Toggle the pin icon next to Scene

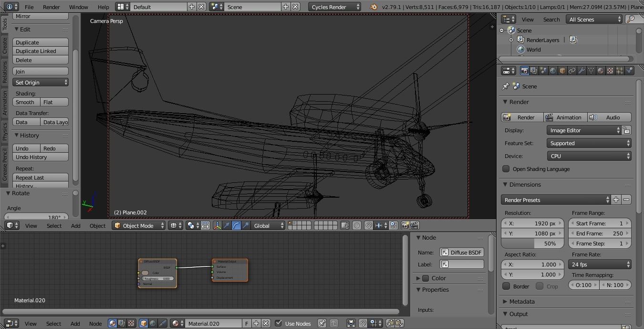point(506,86)
